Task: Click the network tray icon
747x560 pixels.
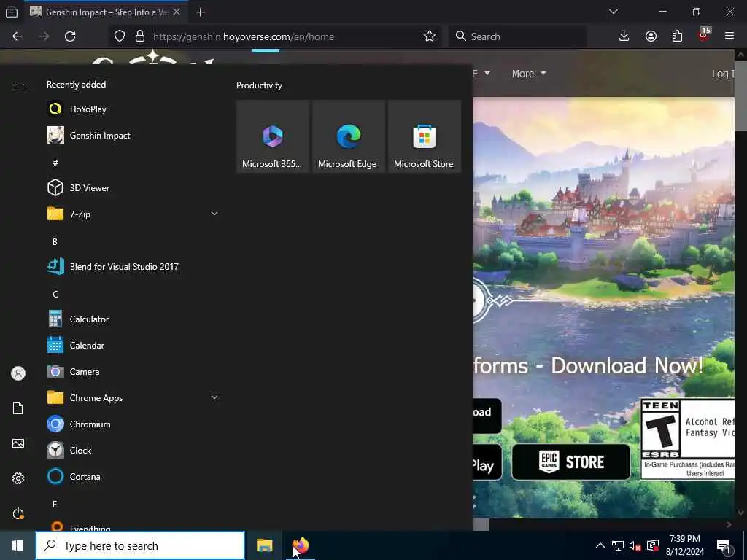Action: pyautogui.click(x=617, y=545)
